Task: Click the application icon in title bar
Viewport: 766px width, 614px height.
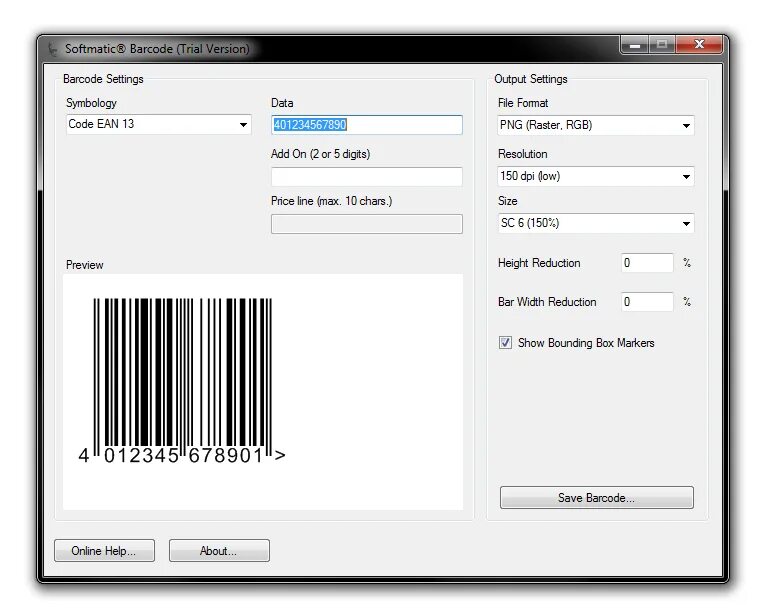Action: click(x=52, y=49)
